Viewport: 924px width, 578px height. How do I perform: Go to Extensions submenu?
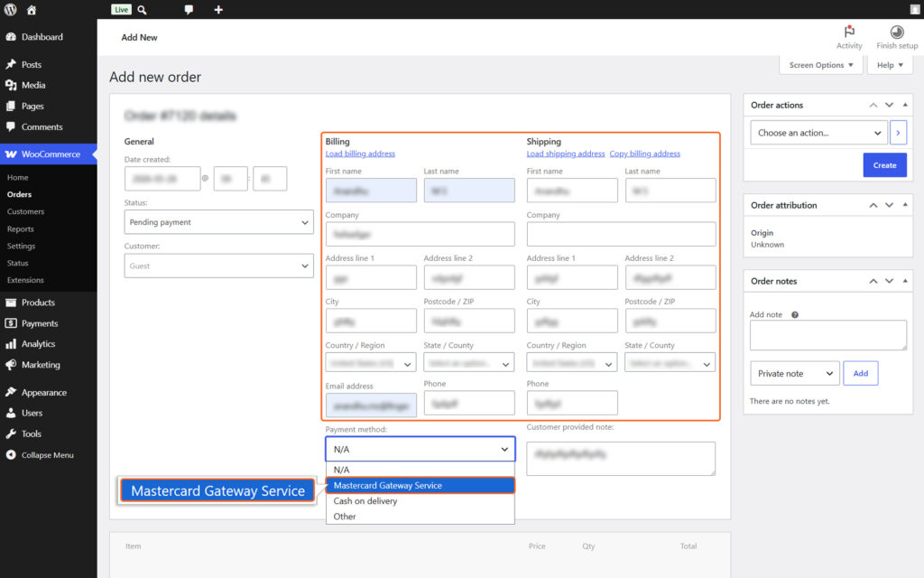25,280
